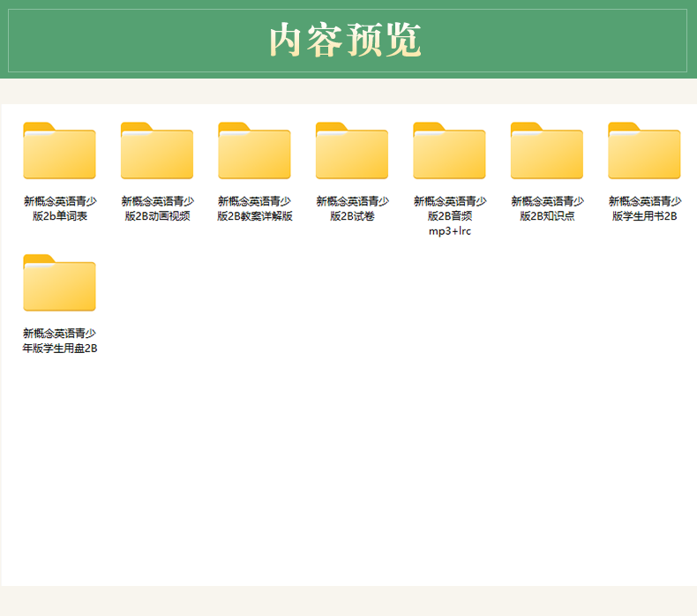
Task: Select the label 新概念英语青少版2B试卷
Action: point(353,208)
